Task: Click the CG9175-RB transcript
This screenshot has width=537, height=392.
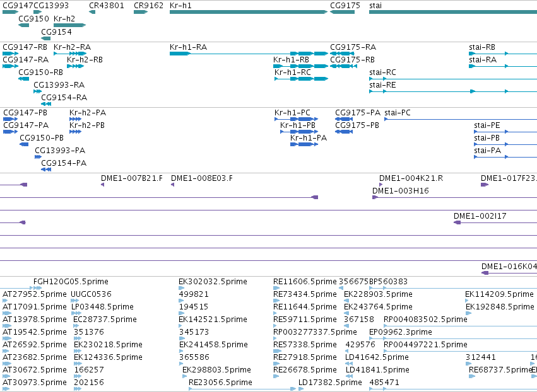Action: (343, 66)
